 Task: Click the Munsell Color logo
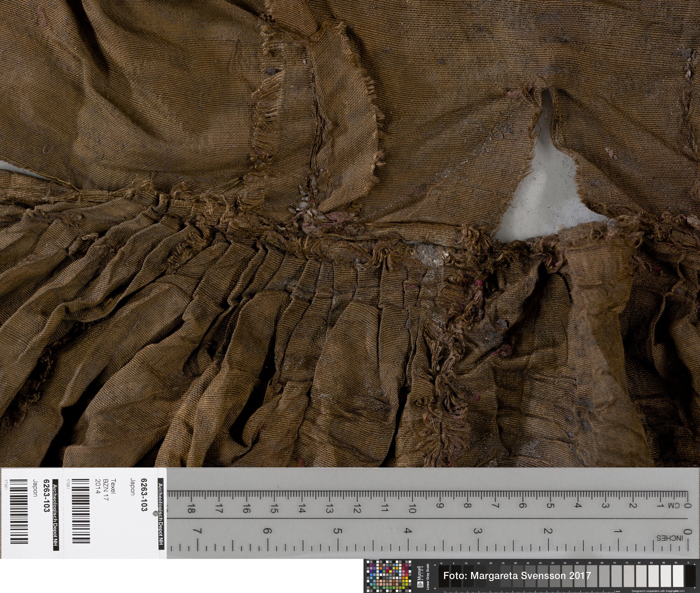420,576
